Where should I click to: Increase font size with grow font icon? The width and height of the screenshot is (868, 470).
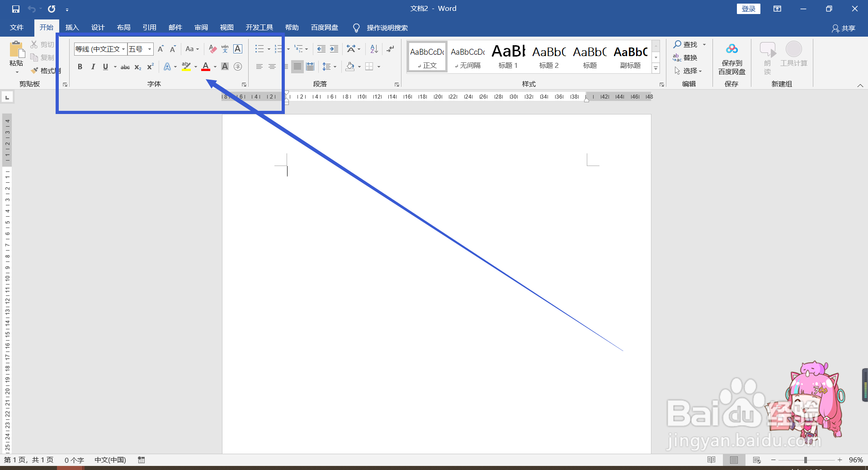[160, 49]
